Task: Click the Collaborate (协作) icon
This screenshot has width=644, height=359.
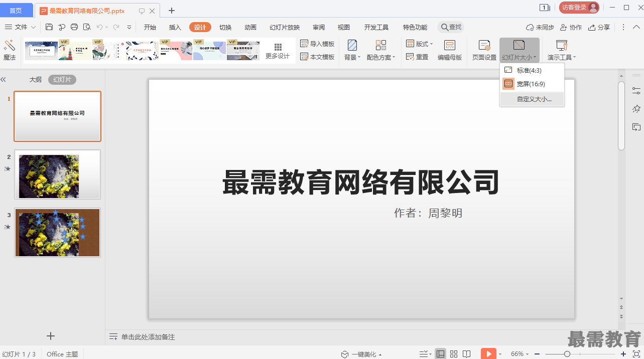Action: tap(571, 27)
